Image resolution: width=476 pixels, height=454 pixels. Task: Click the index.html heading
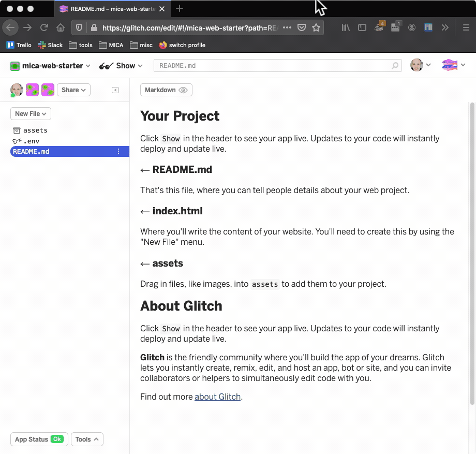point(177,211)
